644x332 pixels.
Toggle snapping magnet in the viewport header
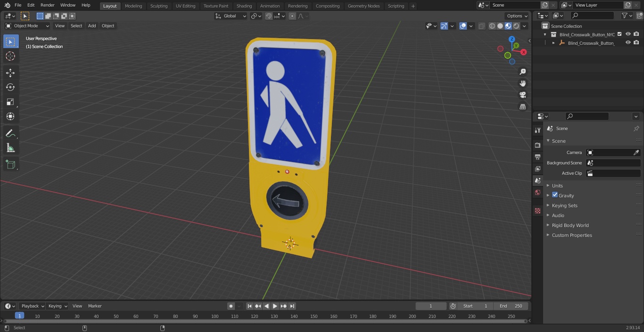pyautogui.click(x=269, y=16)
